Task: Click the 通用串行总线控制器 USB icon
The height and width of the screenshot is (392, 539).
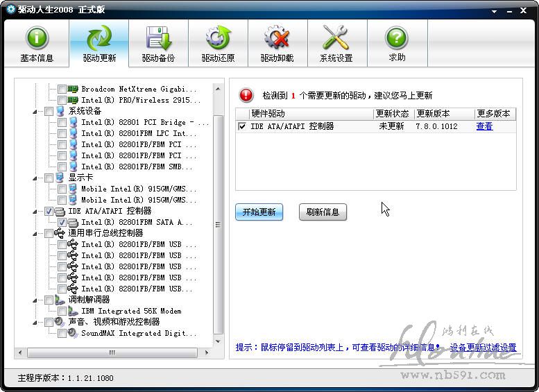Action: [x=60, y=233]
